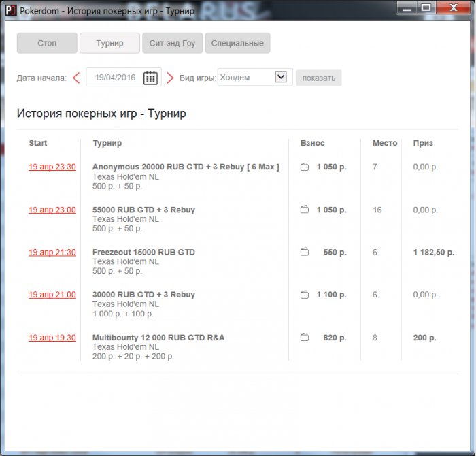Image resolution: width=476 pixels, height=456 pixels.
Task: Click wallet icon in 55000 RUB GTD row
Action: point(305,210)
